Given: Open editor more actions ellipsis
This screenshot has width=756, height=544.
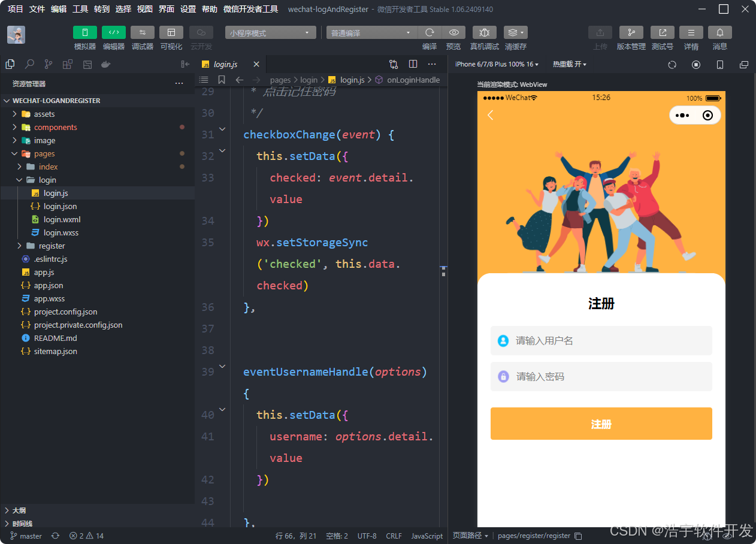Looking at the screenshot, I should pos(432,64).
